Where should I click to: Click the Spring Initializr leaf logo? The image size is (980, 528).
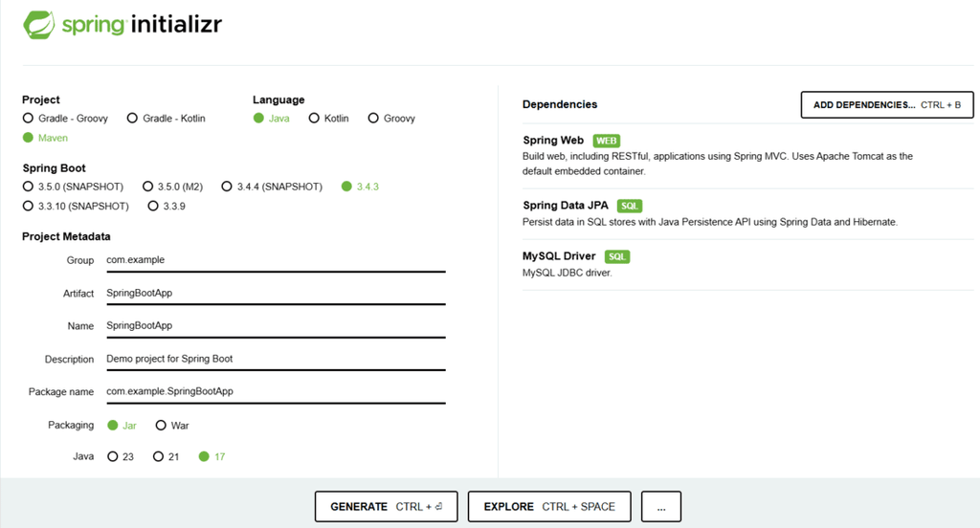(x=39, y=25)
